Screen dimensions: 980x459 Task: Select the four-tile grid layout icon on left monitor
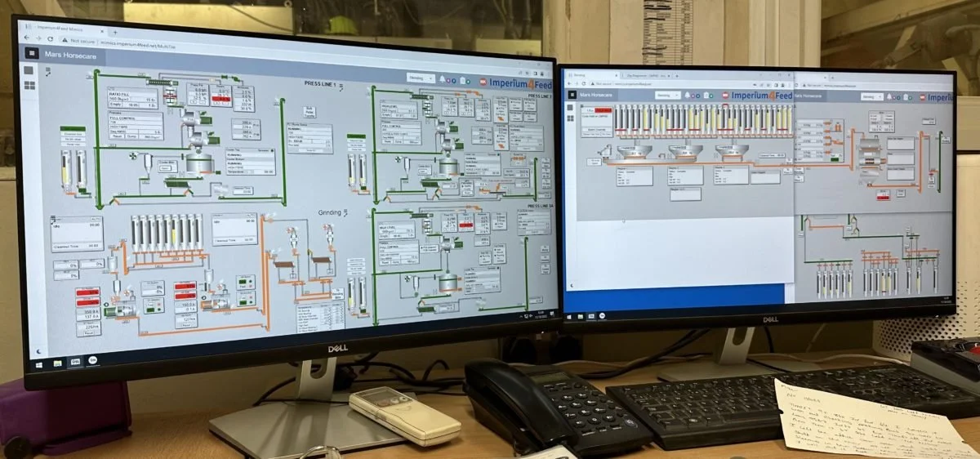tap(29, 85)
